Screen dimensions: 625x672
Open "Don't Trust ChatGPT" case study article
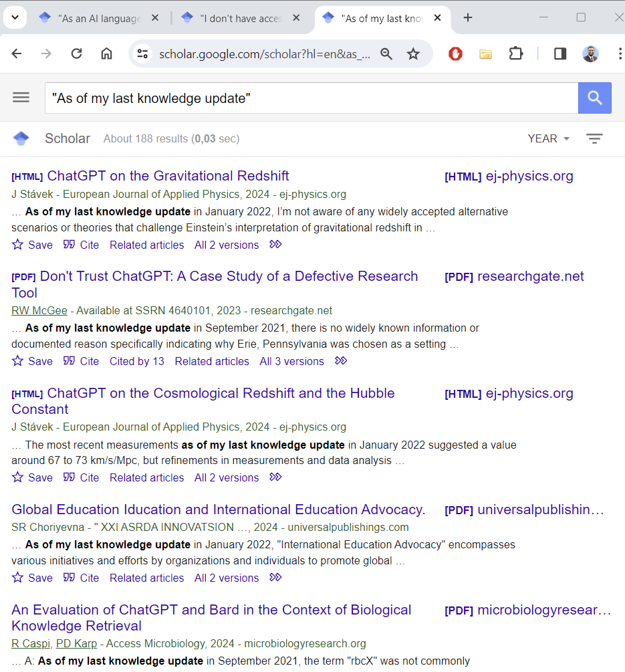coord(215,284)
